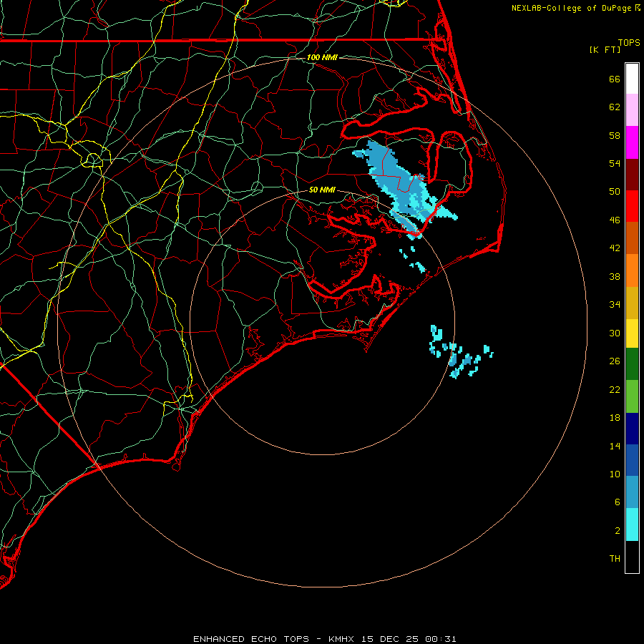Click the '54' legend value label
The image size is (644, 644).
pos(615,163)
